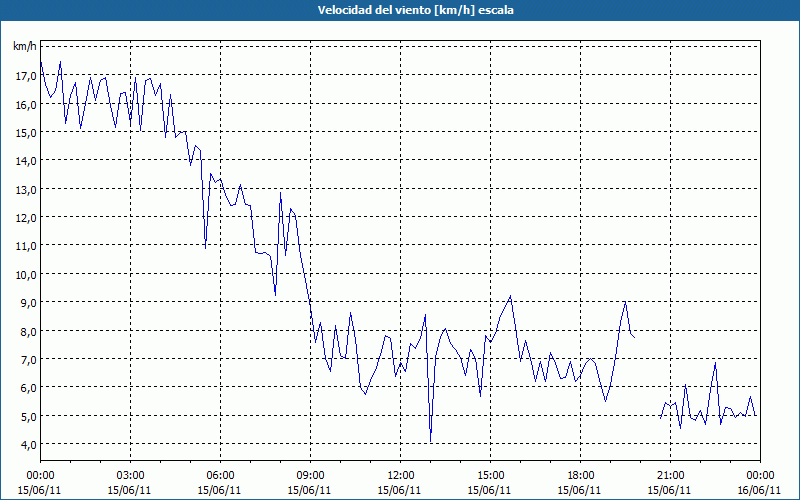Click the 09:00 time axis label
The width and height of the screenshot is (800, 500).
tap(310, 476)
